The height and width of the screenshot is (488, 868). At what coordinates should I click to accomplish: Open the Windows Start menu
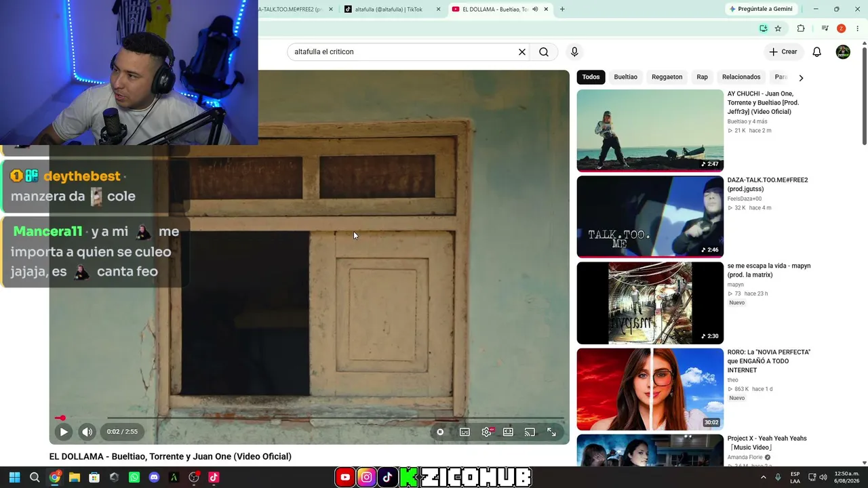coord(14,477)
